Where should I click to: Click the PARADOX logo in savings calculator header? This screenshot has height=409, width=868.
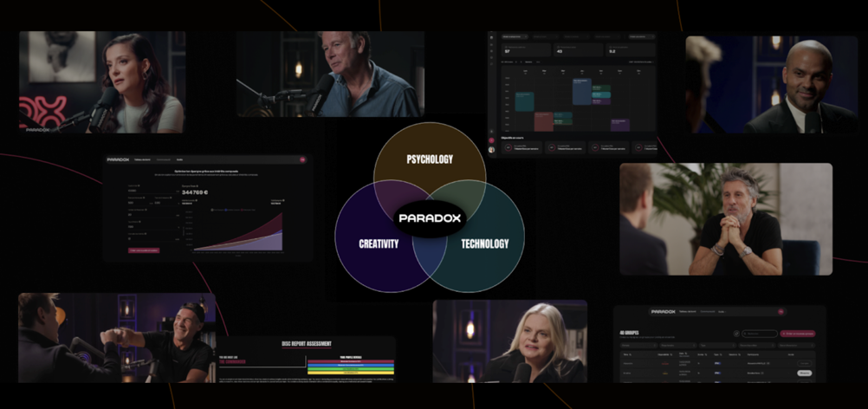(x=118, y=159)
